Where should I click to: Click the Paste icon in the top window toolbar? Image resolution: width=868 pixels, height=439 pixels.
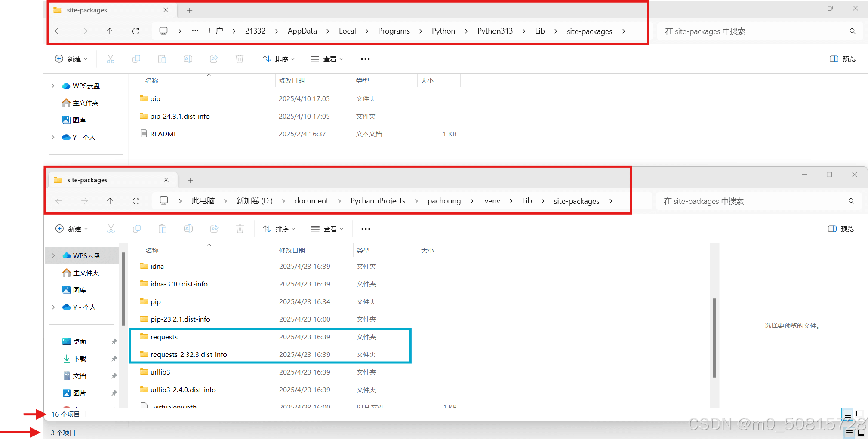click(162, 59)
